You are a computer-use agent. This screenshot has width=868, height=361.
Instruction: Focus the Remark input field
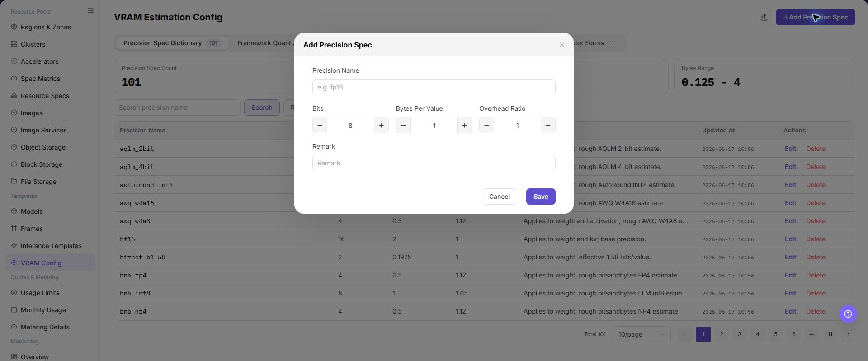tap(434, 163)
